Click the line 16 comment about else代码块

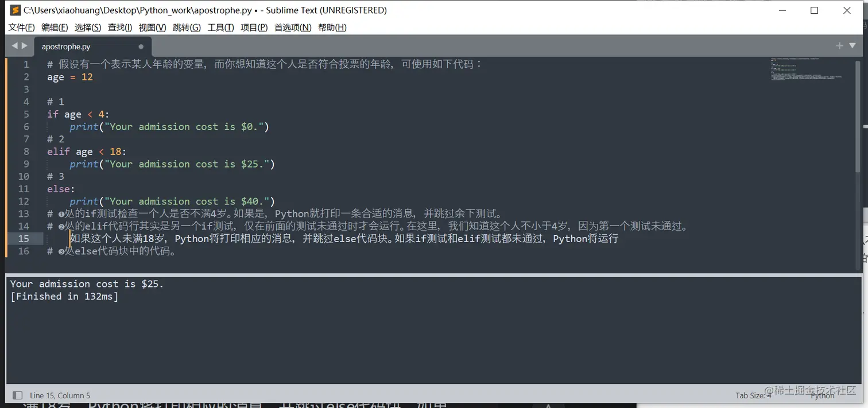pos(112,251)
